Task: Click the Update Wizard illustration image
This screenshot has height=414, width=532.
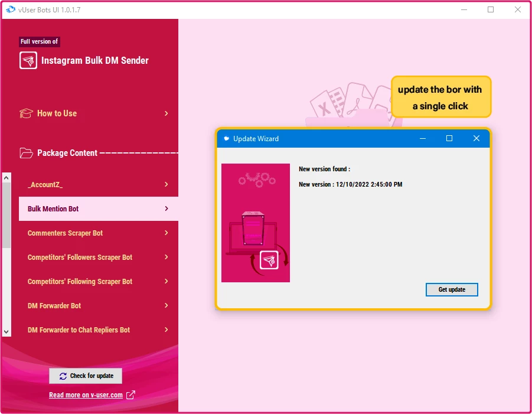Action: 256,223
